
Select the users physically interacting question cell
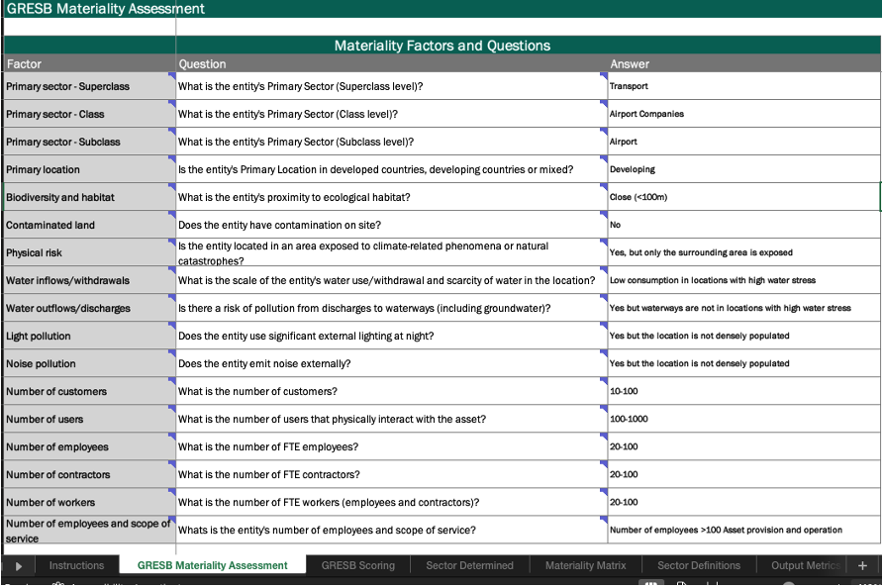pos(392,419)
